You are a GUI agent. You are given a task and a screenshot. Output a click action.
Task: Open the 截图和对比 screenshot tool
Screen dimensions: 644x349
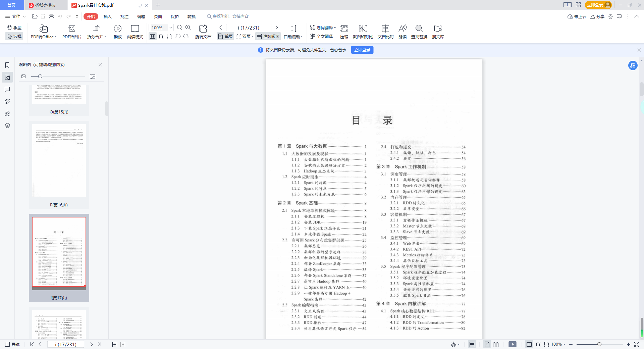click(x=363, y=32)
